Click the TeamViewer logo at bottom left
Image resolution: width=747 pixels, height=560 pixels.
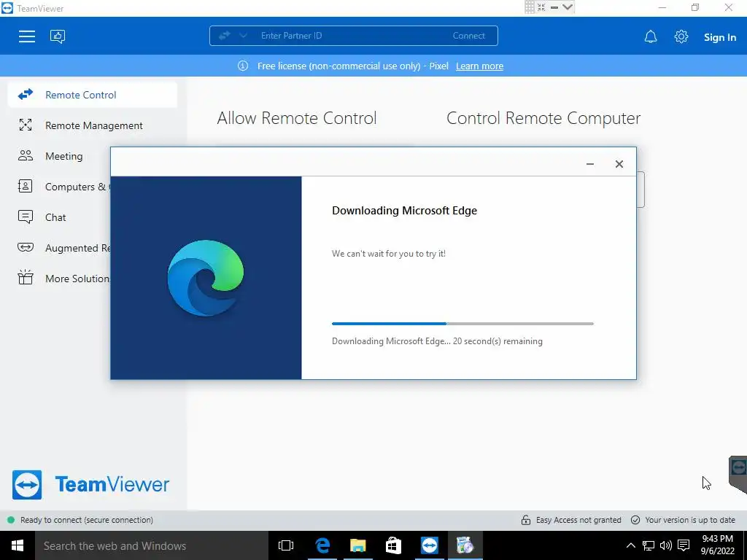click(90, 484)
